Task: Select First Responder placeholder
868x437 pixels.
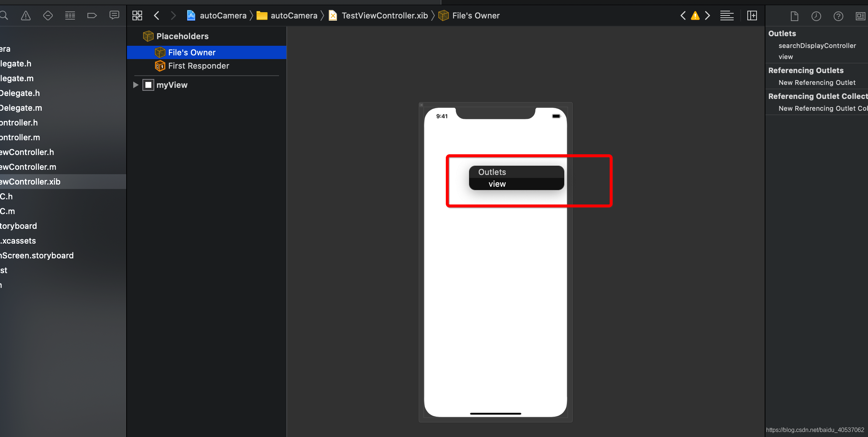Action: [x=199, y=66]
